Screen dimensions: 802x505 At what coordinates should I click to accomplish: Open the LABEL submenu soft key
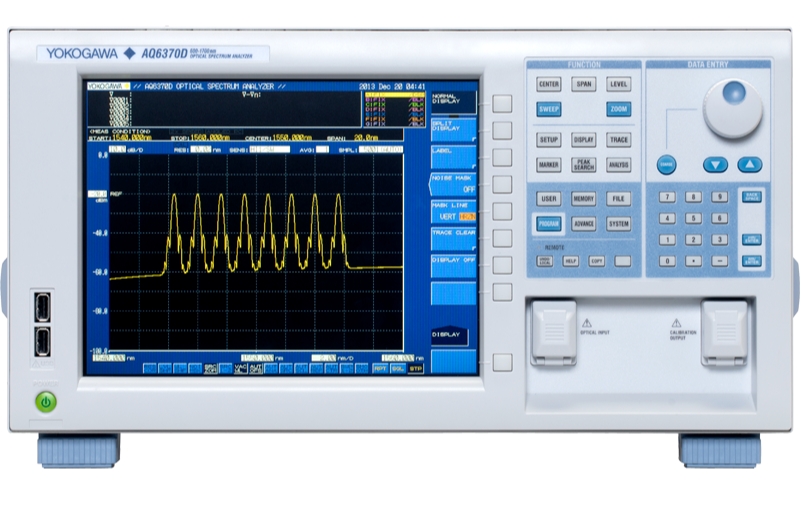453,155
